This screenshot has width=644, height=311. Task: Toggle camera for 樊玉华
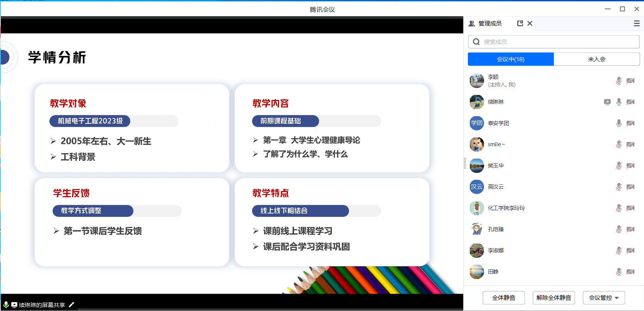[631, 166]
